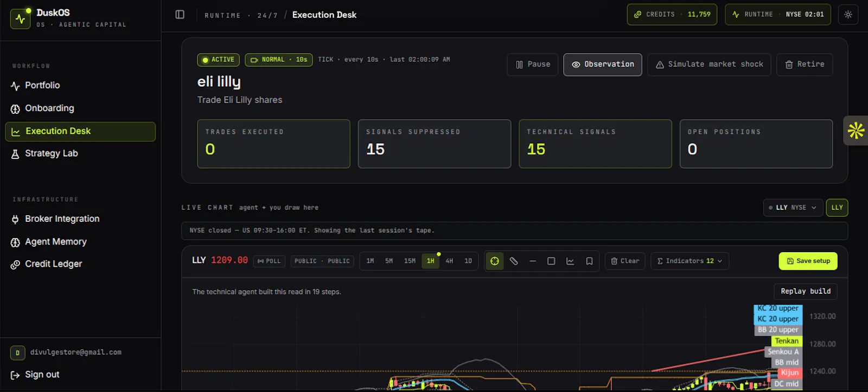Switch chart to 1D timeframe
The width and height of the screenshot is (868, 392).
point(468,261)
